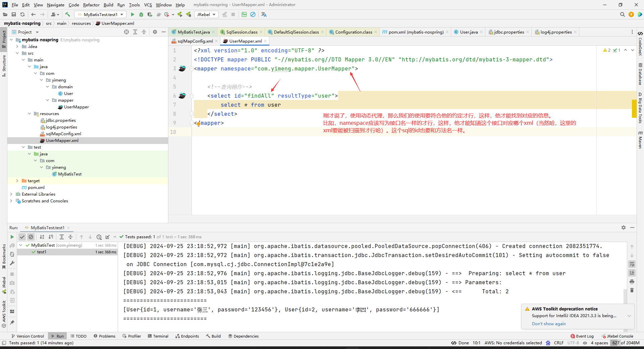Toggle soft-wrap in the console
Screen dimensions: 644x349
632,264
